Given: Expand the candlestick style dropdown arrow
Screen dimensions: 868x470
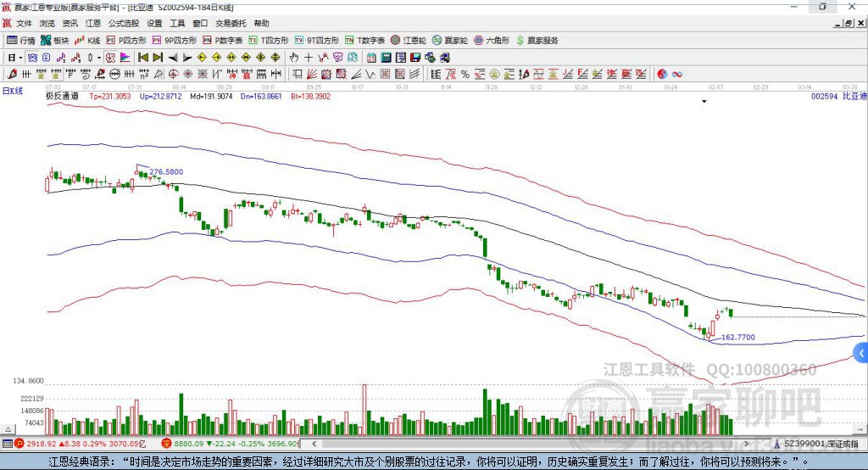Looking at the screenshot, I should click(99, 58).
